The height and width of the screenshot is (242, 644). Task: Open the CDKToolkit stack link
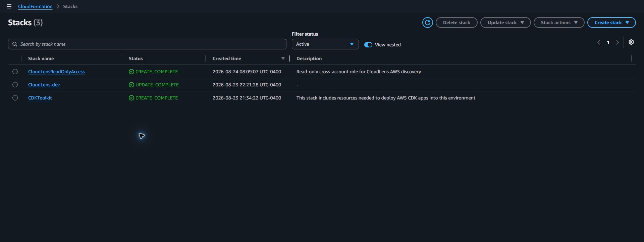(x=40, y=98)
